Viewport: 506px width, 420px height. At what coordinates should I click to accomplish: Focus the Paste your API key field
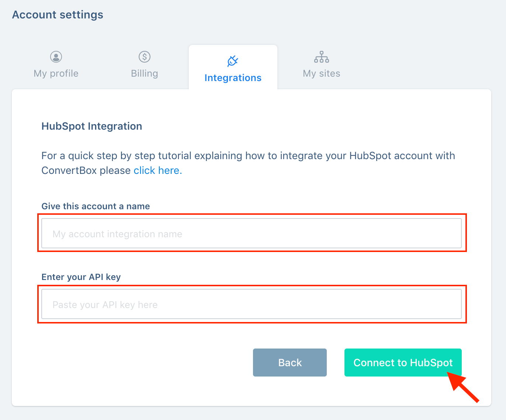coord(252,304)
